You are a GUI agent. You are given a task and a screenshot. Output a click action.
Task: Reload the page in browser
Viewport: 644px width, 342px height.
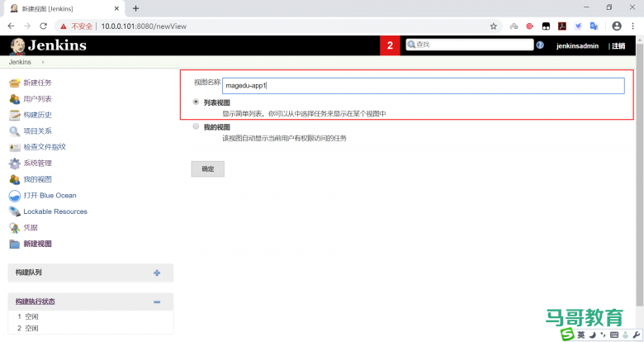pyautogui.click(x=43, y=26)
